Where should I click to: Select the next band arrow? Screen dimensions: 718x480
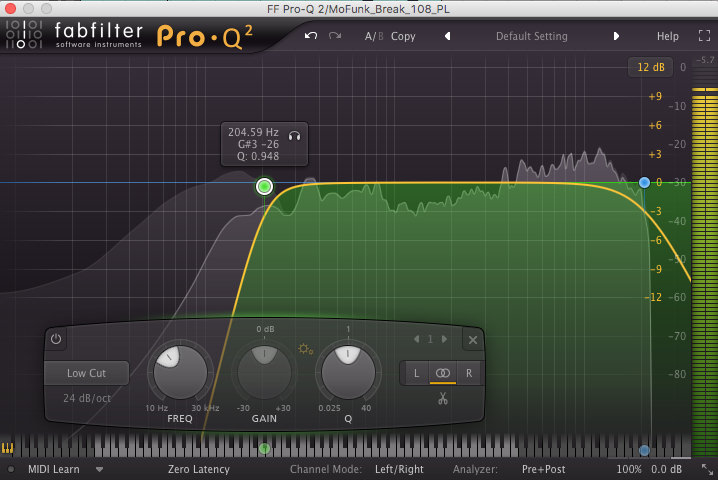coord(444,339)
